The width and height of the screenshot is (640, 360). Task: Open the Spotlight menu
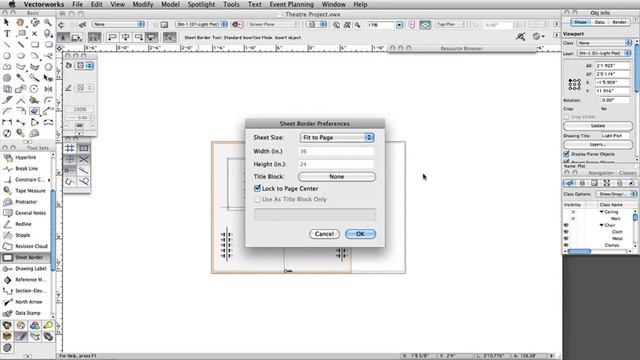pyautogui.click(x=201, y=4)
